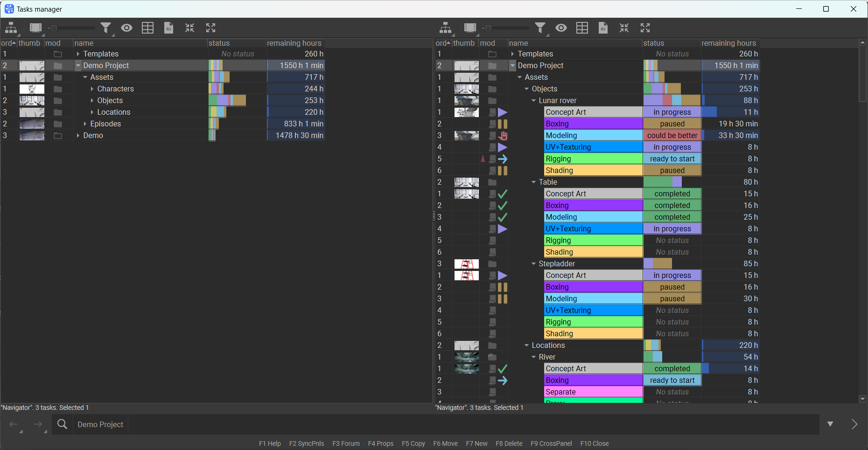Expand Characters in the left panel
Viewport: 868px width, 450px height.
(x=92, y=89)
